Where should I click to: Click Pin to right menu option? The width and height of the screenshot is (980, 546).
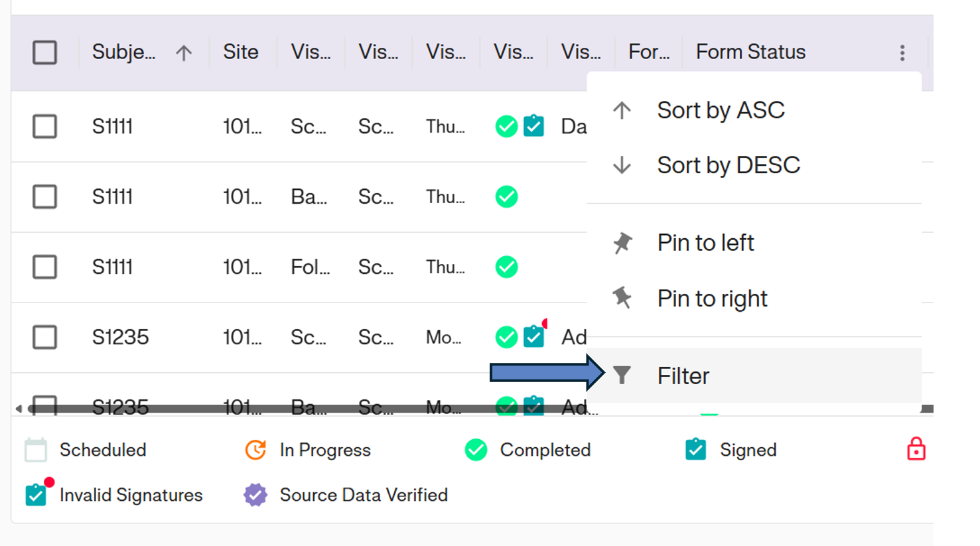[711, 298]
